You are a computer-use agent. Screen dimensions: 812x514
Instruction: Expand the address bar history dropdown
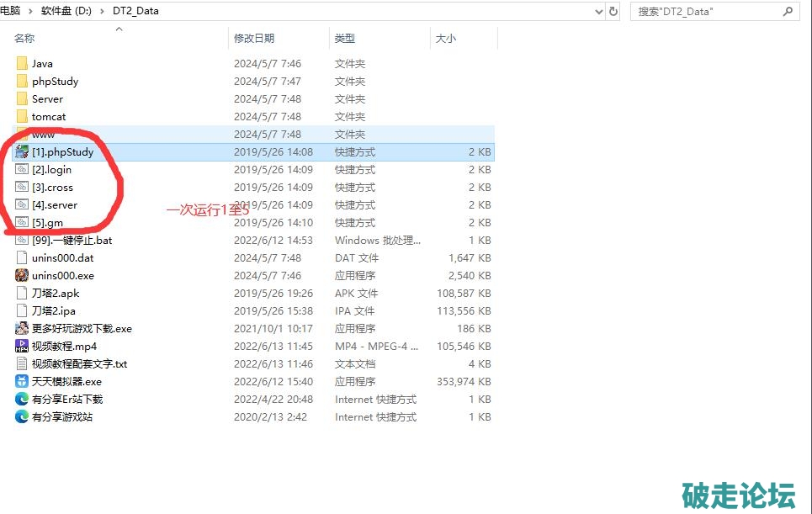598,12
